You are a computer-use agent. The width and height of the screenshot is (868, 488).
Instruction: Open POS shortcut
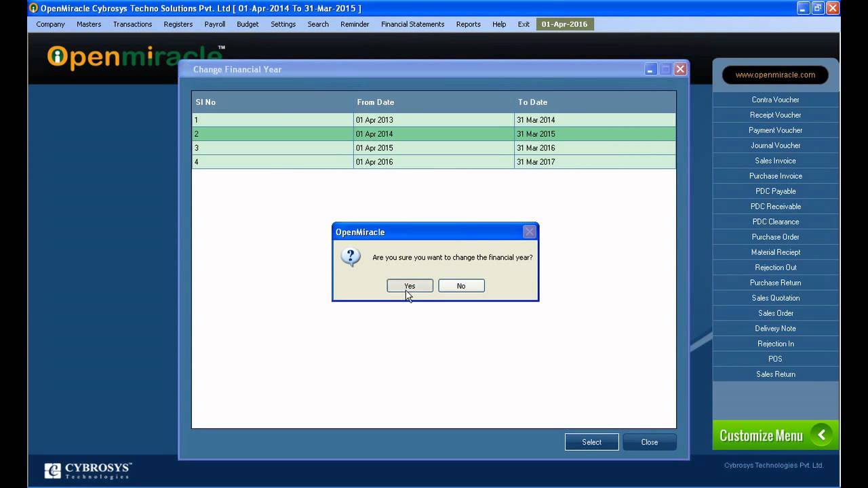[775, 359]
